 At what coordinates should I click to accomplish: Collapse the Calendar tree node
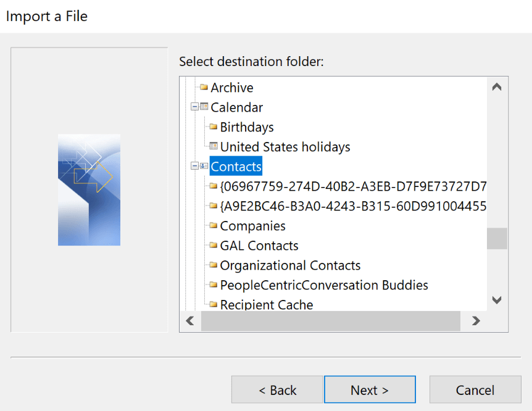[195, 107]
